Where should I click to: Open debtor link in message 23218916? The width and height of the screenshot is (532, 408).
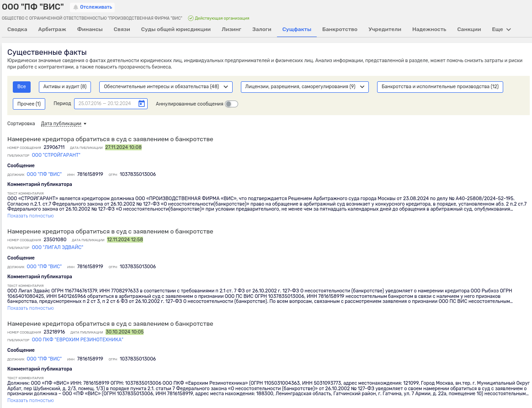point(44,359)
